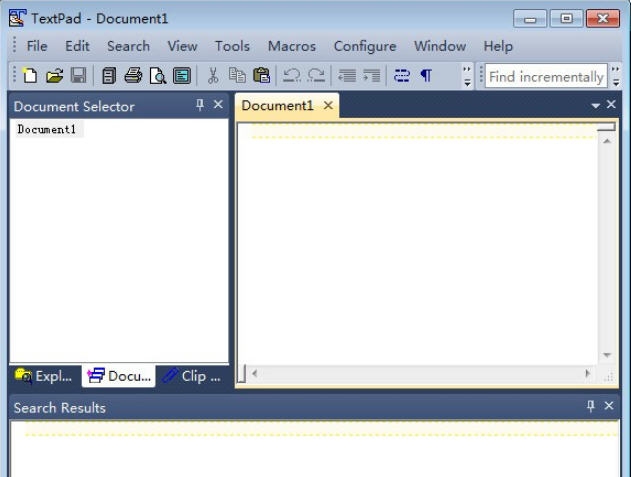Cut the selection with the scissors icon
Screen dimensions: 631x477
point(213,76)
